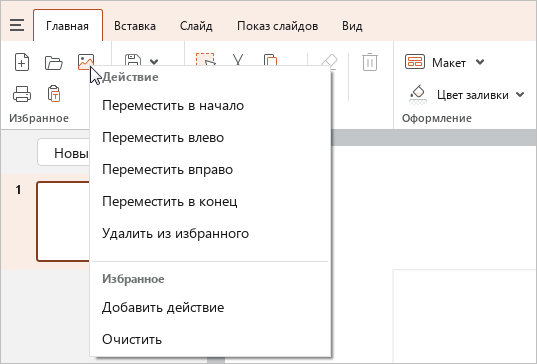Open the Вставка tab
This screenshot has height=364, width=537.
click(135, 26)
